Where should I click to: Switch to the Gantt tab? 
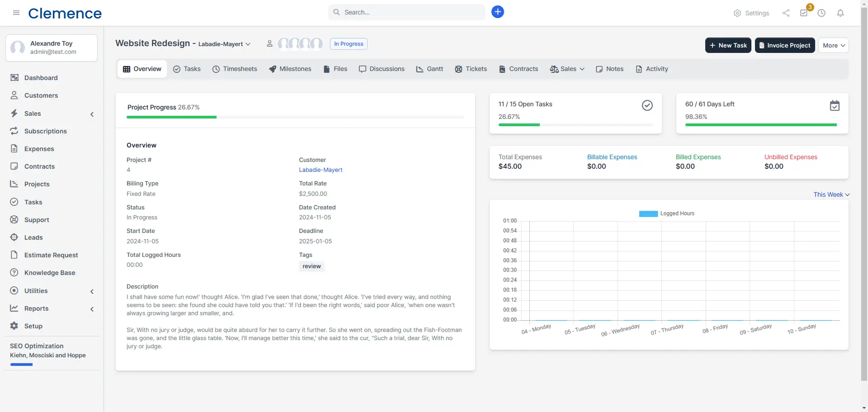coord(429,69)
